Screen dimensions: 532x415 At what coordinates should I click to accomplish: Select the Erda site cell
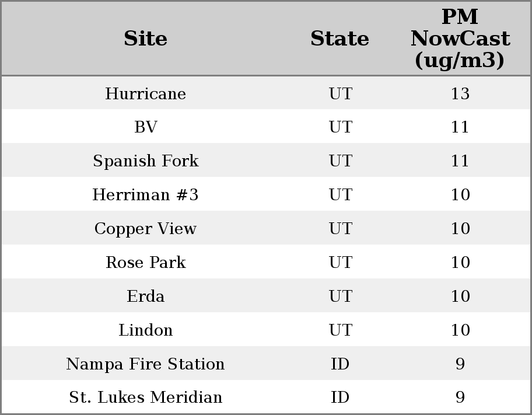[x=145, y=297]
